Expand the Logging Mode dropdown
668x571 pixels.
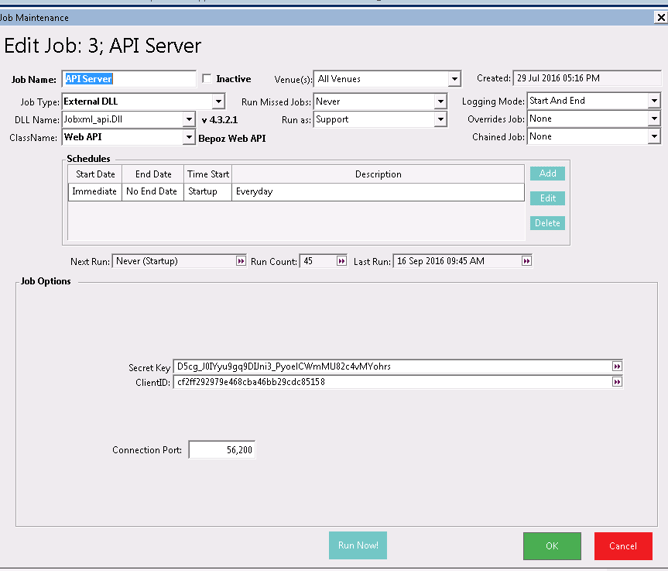pyautogui.click(x=654, y=102)
